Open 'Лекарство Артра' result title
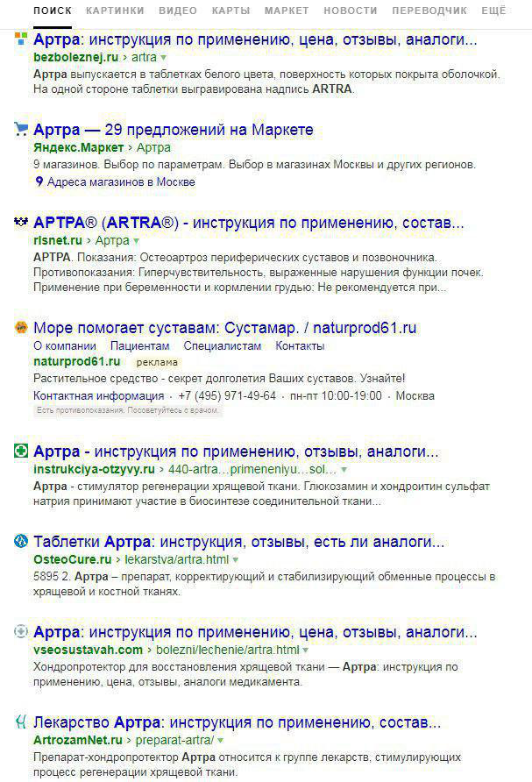 point(237,722)
